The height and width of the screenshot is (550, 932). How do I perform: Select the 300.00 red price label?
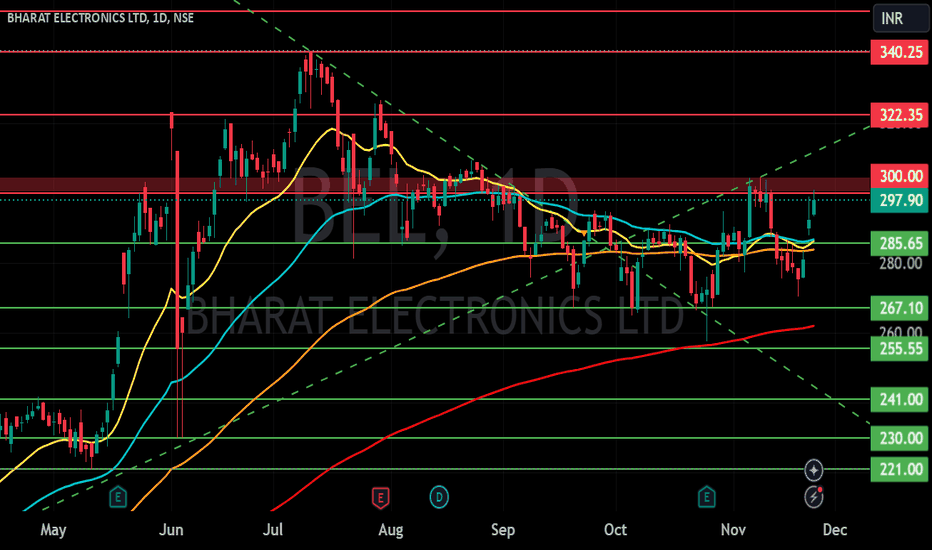click(x=899, y=176)
